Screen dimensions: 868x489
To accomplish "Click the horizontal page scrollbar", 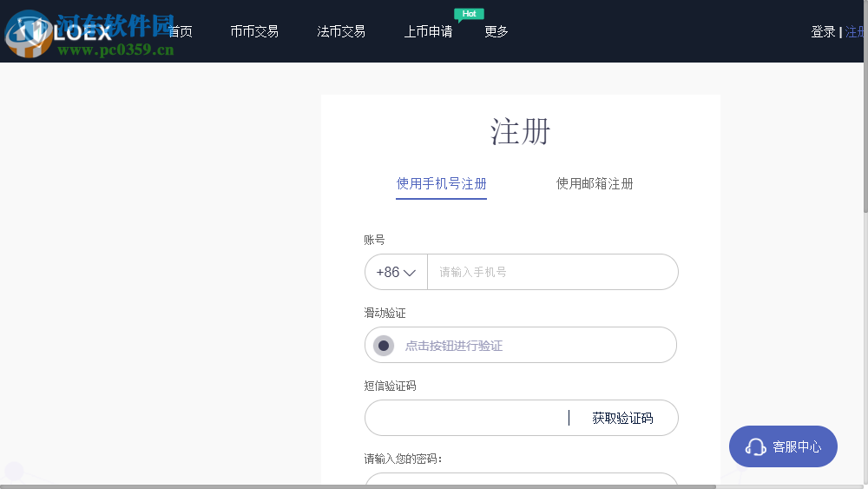I will (358, 486).
